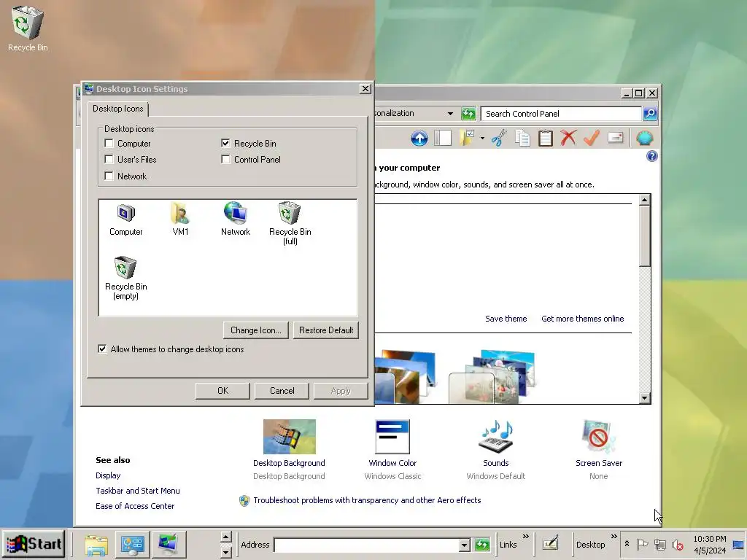747x560 pixels.
Task: Open Window Color settings icon
Action: click(x=392, y=437)
